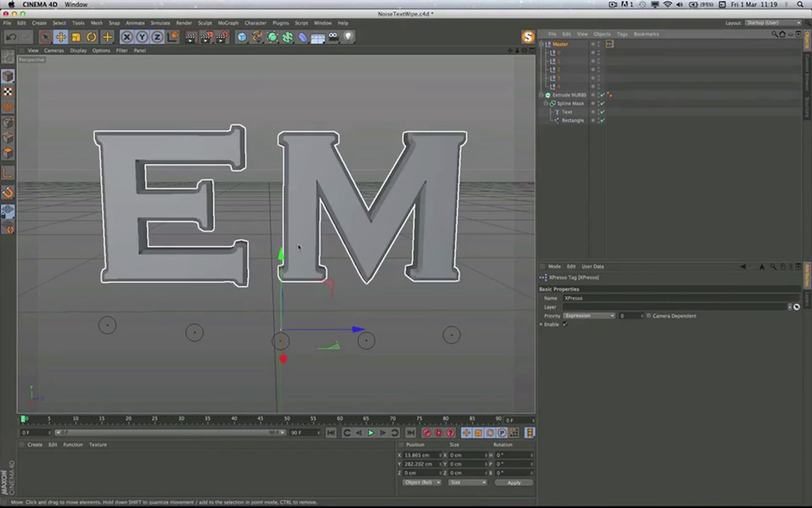Viewport: 812px width, 508px height.
Task: Select the Extrude NURBS object
Action: (x=569, y=95)
